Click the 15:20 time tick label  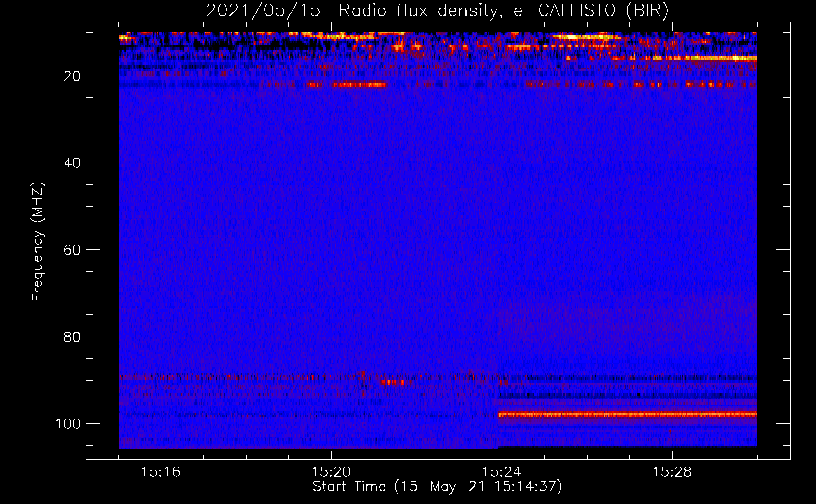[331, 472]
